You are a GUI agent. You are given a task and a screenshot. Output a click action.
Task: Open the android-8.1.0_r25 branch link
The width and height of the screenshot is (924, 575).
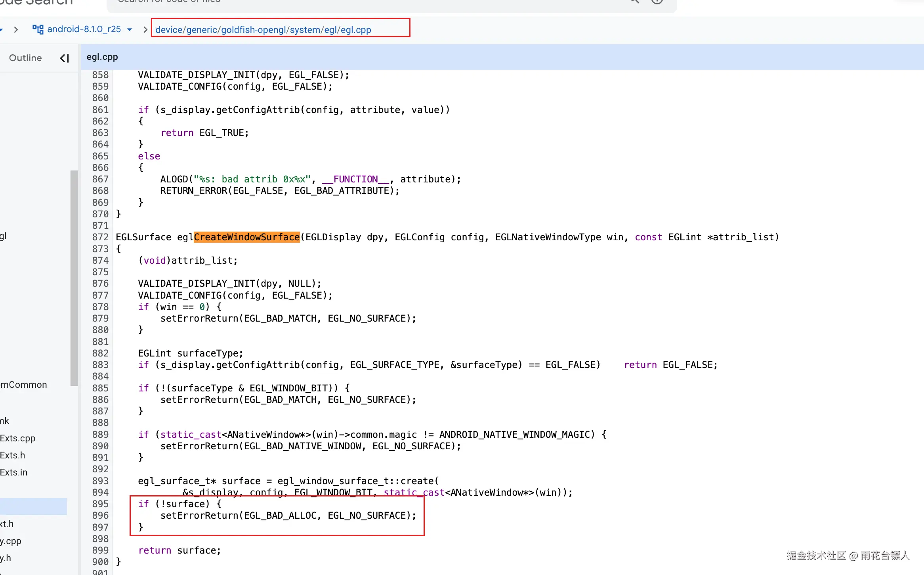click(x=84, y=29)
